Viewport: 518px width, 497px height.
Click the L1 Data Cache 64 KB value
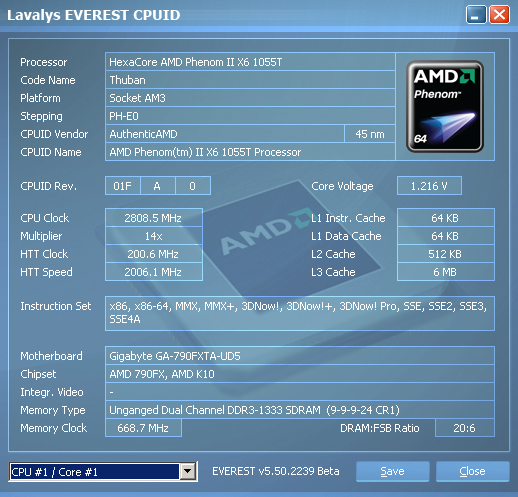(x=446, y=236)
